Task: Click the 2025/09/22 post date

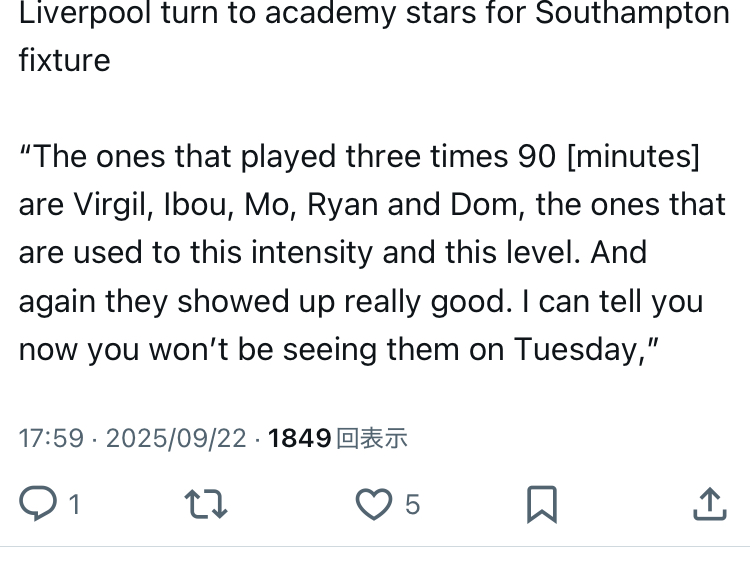Action: (176, 438)
